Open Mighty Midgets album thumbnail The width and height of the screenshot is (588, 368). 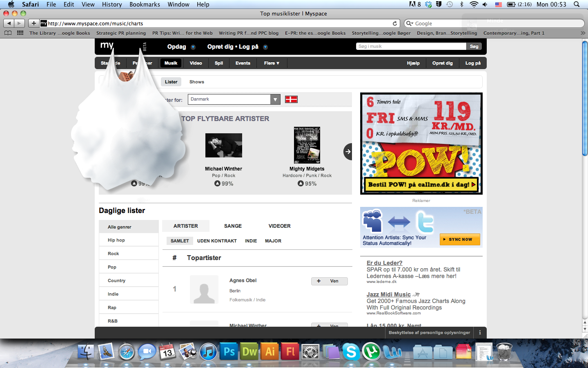[x=307, y=145]
